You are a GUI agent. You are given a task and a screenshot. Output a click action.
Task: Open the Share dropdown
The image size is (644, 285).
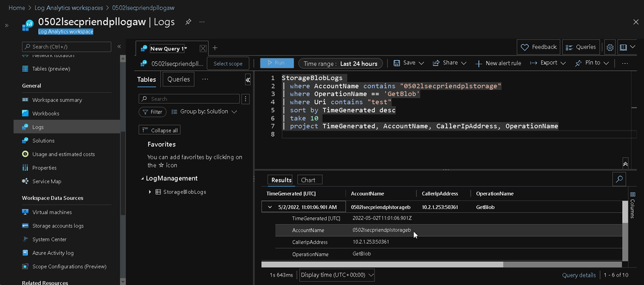[x=449, y=63]
